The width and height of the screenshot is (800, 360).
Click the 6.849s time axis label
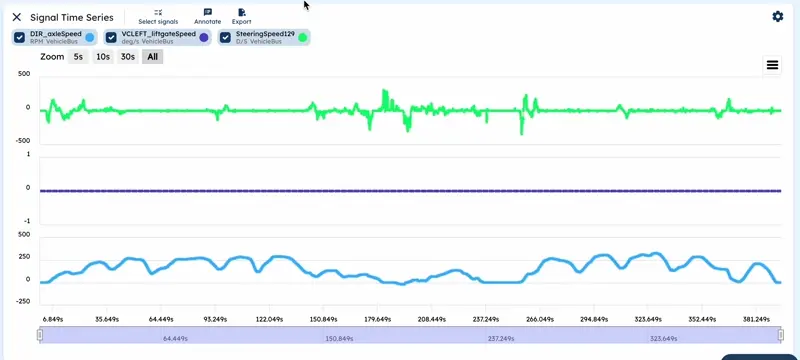(x=53, y=319)
